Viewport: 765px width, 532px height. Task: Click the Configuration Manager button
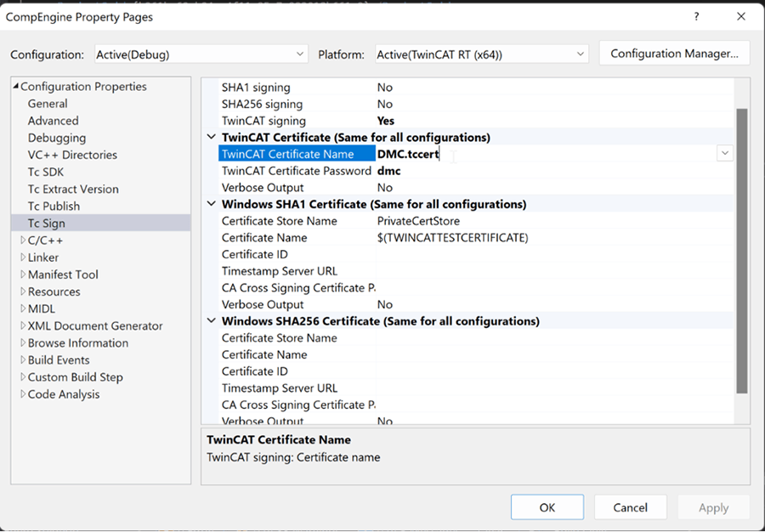674,54
